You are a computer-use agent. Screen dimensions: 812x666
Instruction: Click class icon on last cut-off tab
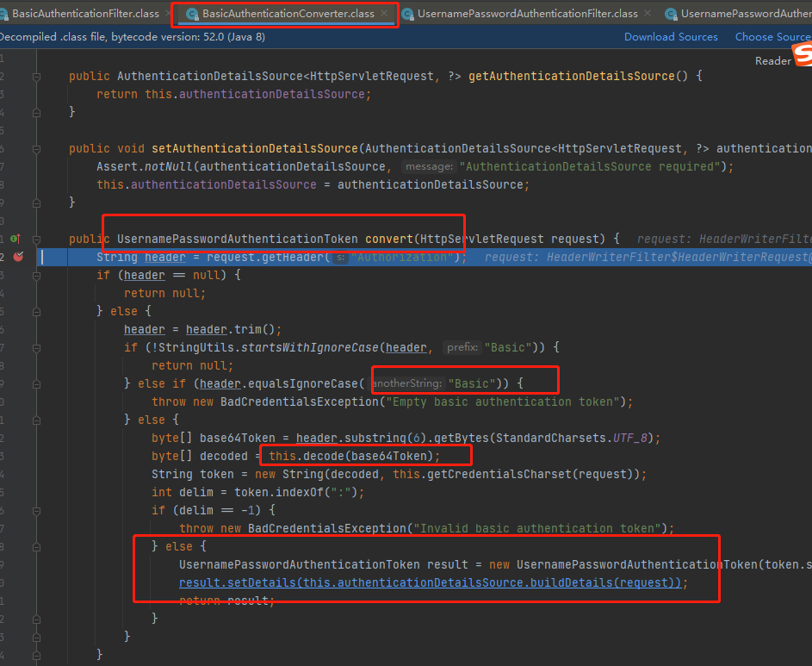(671, 15)
